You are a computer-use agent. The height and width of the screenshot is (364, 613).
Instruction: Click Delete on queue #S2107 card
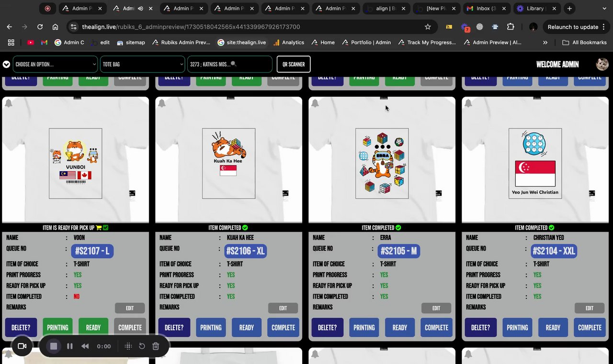pyautogui.click(x=21, y=328)
